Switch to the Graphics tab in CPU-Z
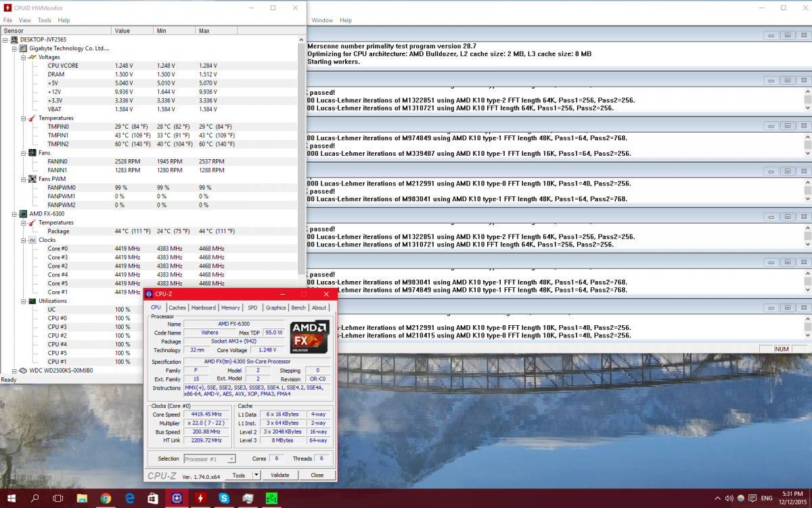Viewport: 812px width, 508px height. [x=275, y=308]
